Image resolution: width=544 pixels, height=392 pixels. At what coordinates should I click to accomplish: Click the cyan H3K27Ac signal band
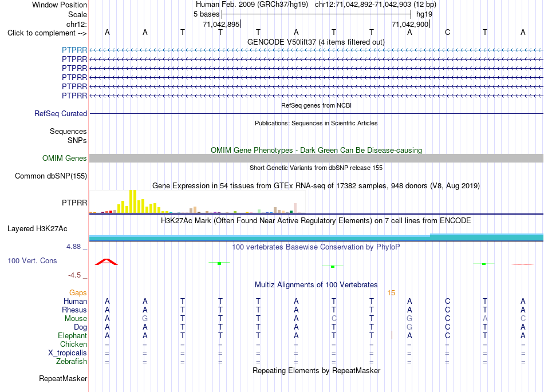point(316,237)
